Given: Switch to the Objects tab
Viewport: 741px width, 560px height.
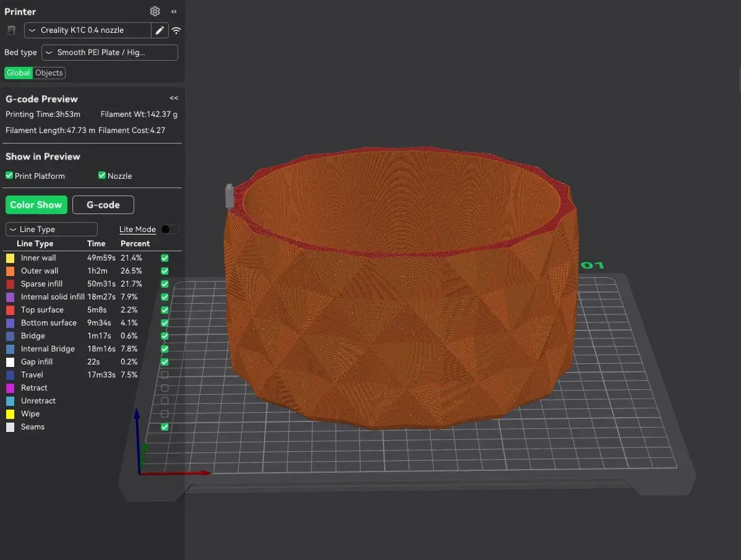Looking at the screenshot, I should (x=49, y=73).
